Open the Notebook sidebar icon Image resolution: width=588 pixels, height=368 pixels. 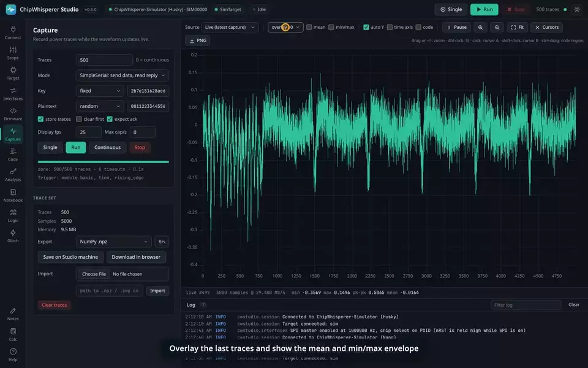coord(13,195)
